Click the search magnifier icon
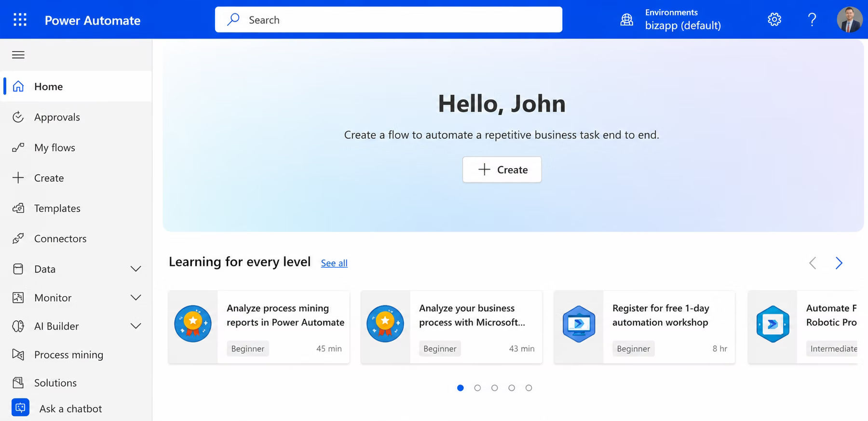This screenshot has width=868, height=421. [233, 19]
